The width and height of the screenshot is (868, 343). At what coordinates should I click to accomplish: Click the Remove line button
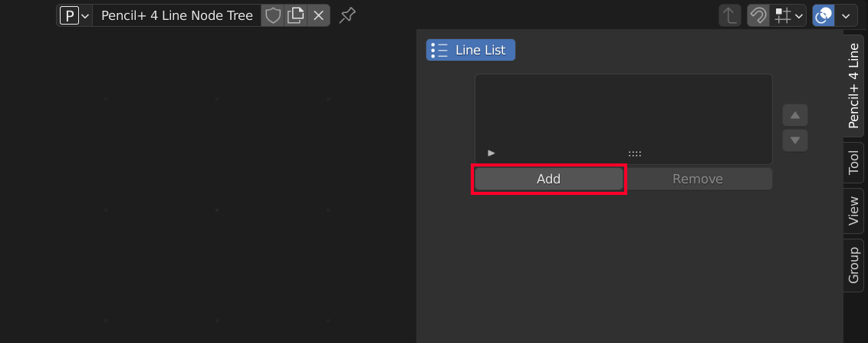[698, 179]
